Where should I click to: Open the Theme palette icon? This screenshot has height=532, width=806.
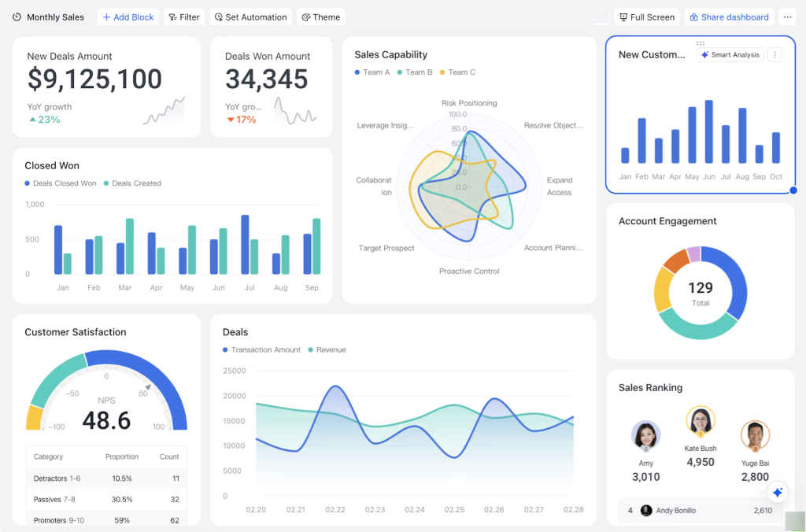coord(307,17)
